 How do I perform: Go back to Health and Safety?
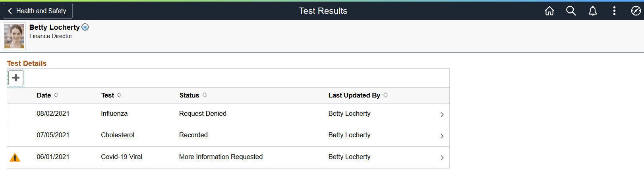coord(38,11)
